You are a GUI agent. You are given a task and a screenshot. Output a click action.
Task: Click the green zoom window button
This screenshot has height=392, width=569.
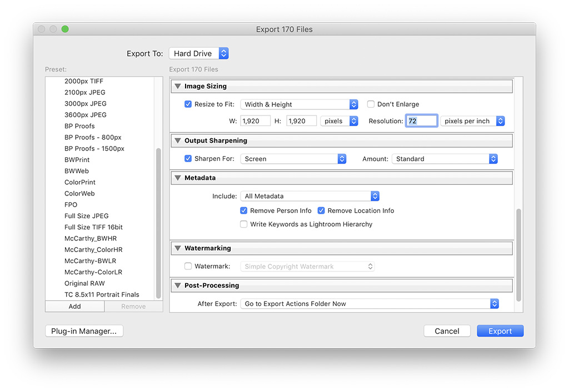point(65,29)
